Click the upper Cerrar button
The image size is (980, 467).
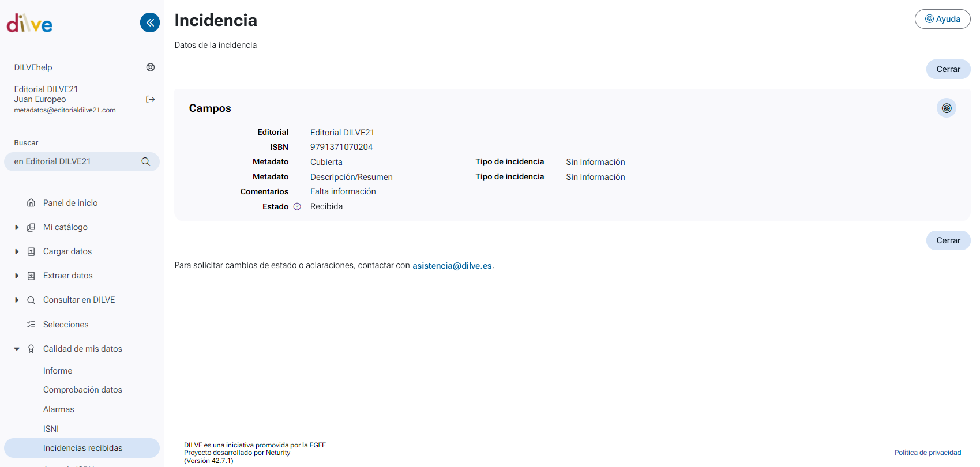(948, 69)
